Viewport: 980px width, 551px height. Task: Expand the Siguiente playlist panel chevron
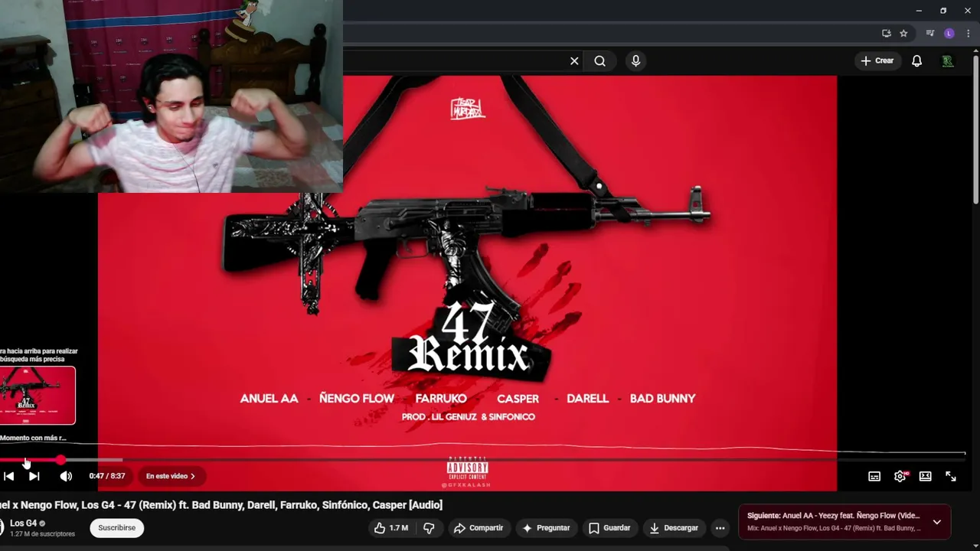click(x=936, y=522)
